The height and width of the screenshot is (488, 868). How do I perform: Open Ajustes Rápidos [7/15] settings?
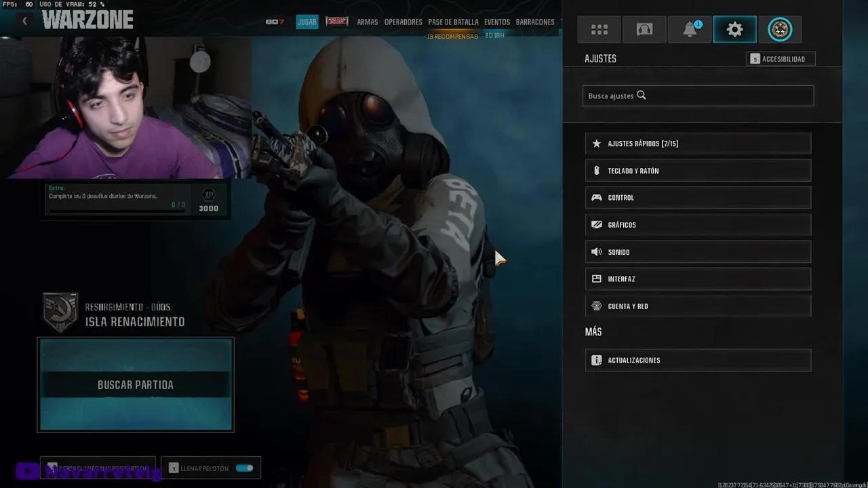pyautogui.click(x=698, y=144)
